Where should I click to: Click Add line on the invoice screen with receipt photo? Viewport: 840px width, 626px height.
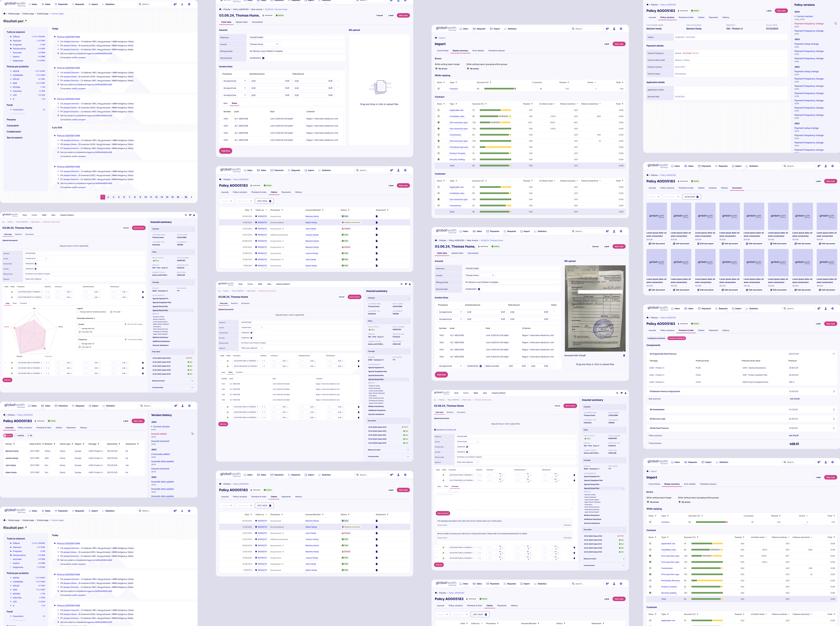pos(441,375)
